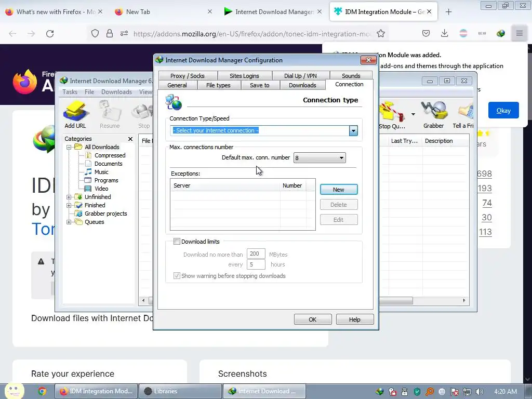This screenshot has height=399, width=532.
Task: Click the tracking protection shield icon
Action: tap(95, 33)
